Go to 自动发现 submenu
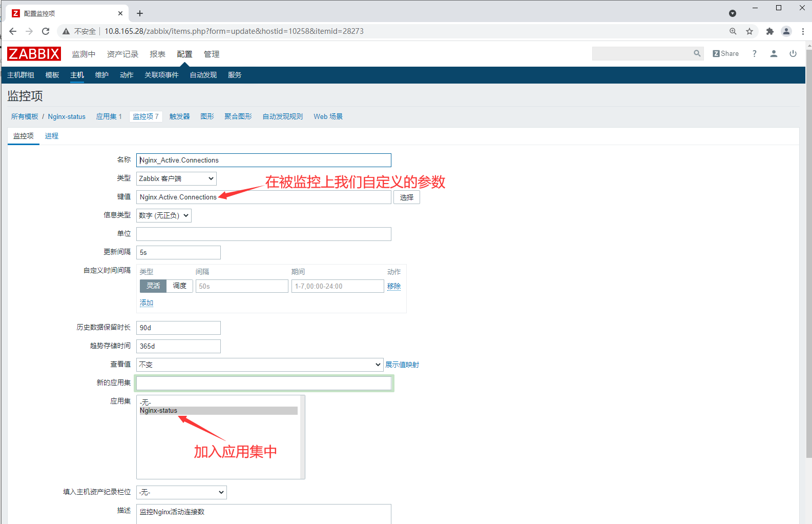 (203, 75)
